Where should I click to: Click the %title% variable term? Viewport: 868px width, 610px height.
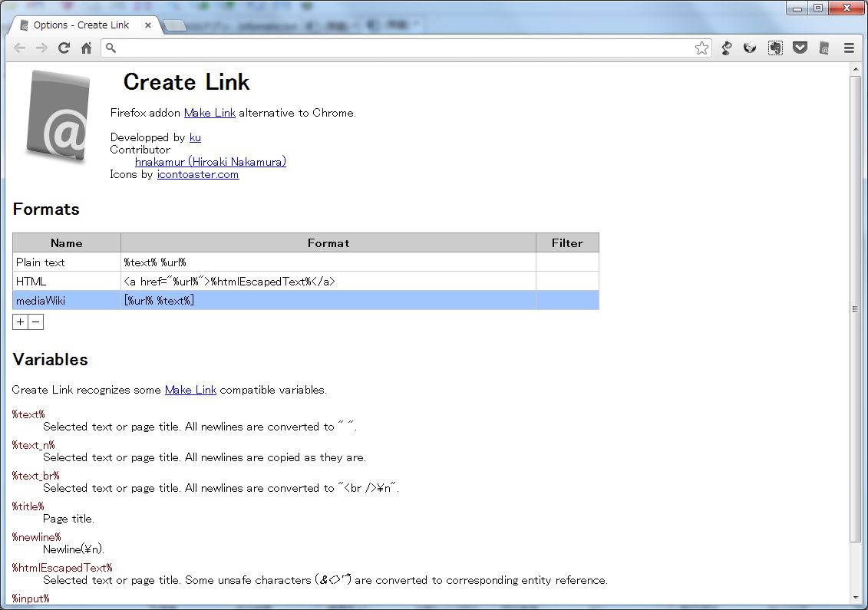click(28, 506)
